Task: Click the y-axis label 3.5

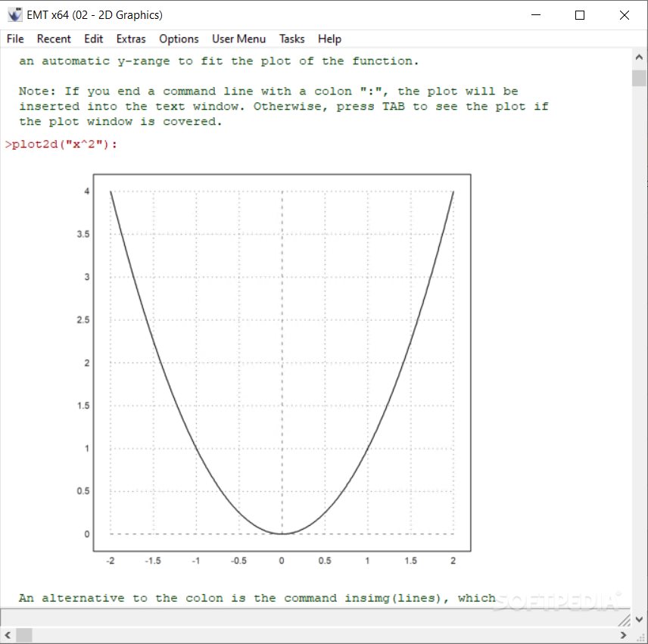Action: pyautogui.click(x=83, y=235)
